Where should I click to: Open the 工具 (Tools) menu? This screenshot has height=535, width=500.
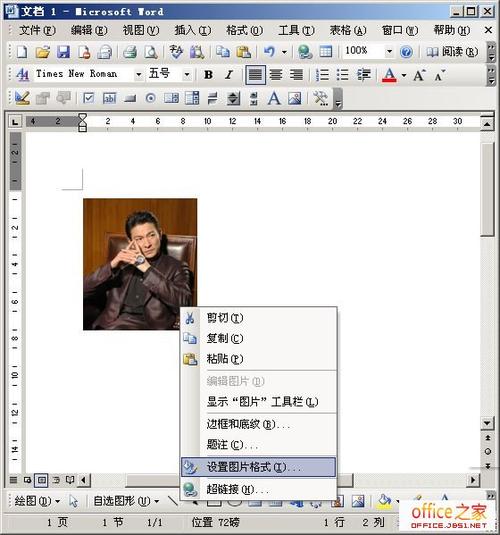pyautogui.click(x=296, y=30)
